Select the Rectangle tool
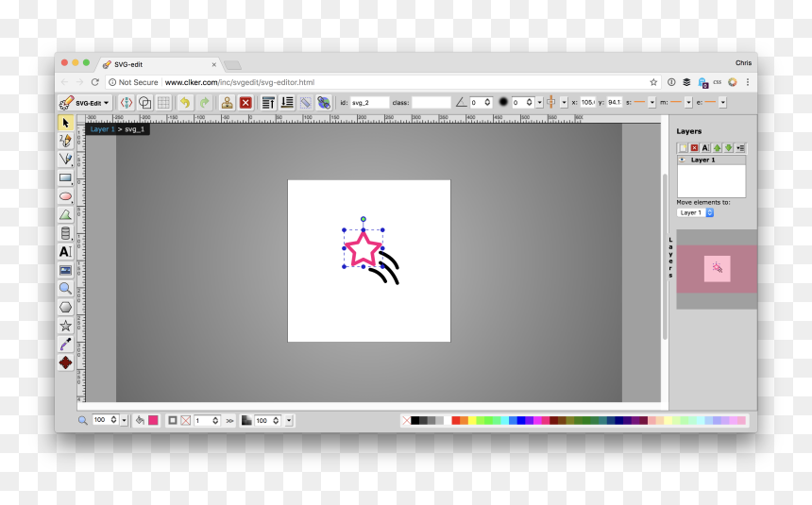 point(65,177)
